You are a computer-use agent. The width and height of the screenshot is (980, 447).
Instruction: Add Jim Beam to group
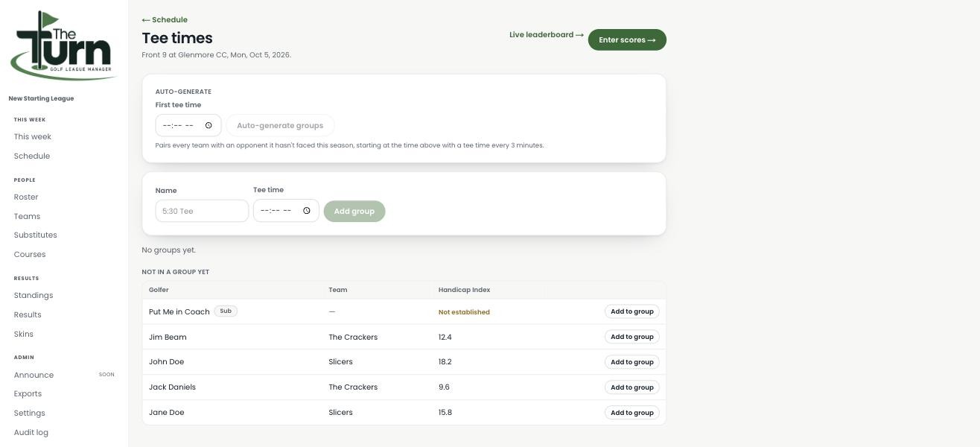click(632, 337)
